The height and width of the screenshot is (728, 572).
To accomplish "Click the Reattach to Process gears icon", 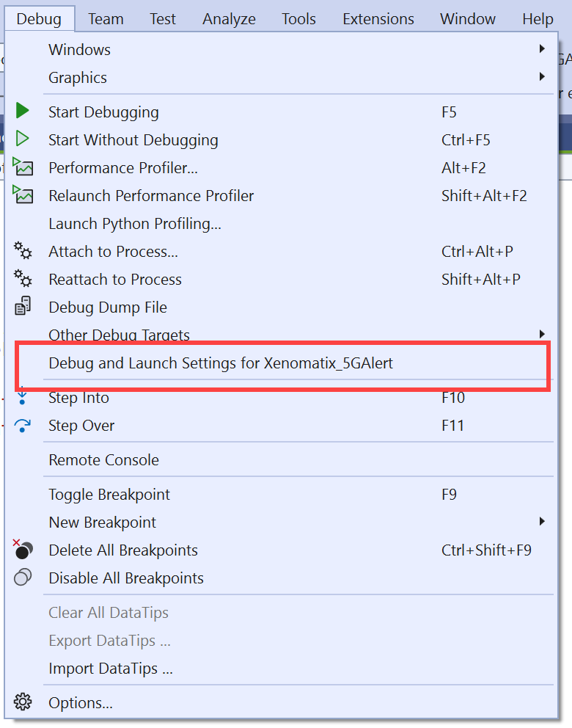I will (x=23, y=279).
